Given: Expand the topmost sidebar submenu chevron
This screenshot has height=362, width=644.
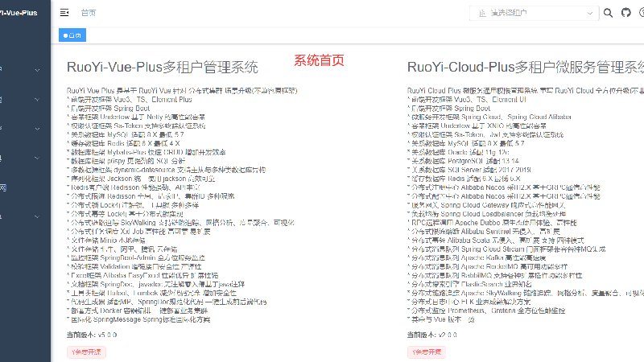Looking at the screenshot, I should point(37,70).
